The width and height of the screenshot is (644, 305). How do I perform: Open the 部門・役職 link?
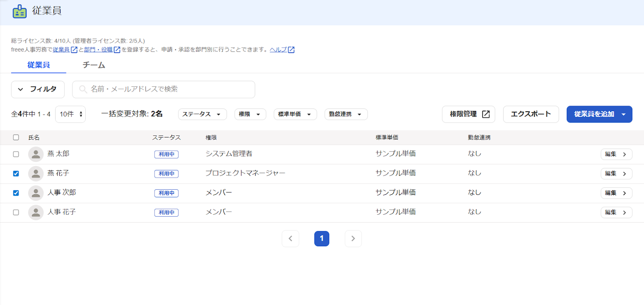point(98,50)
